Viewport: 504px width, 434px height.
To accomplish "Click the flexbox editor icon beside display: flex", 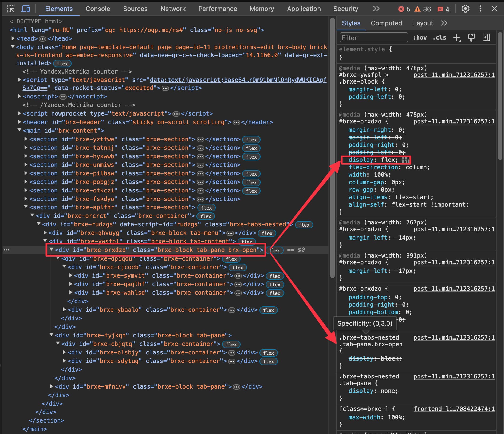I will tap(405, 160).
